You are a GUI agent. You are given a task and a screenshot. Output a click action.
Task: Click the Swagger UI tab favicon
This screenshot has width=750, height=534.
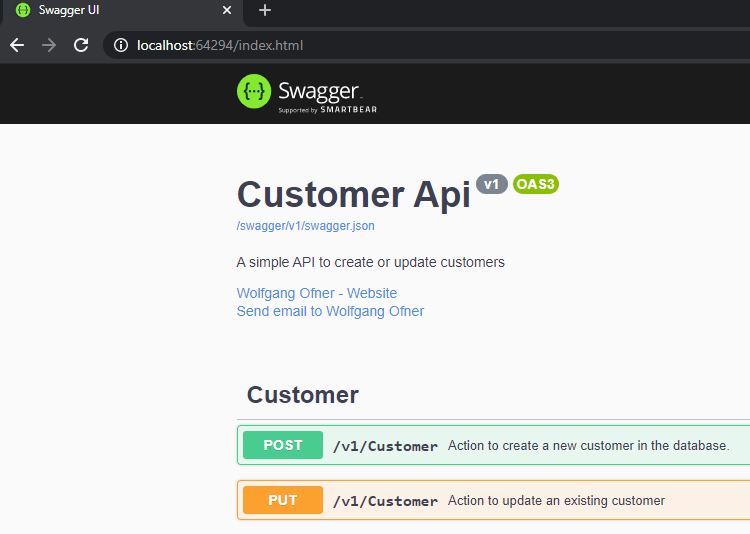point(22,10)
